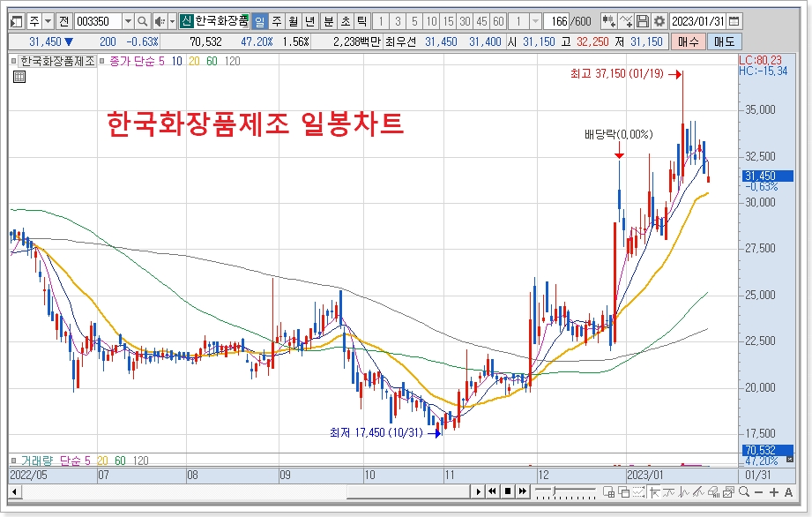Click the 종가 단순 moving average label

(x=132, y=61)
